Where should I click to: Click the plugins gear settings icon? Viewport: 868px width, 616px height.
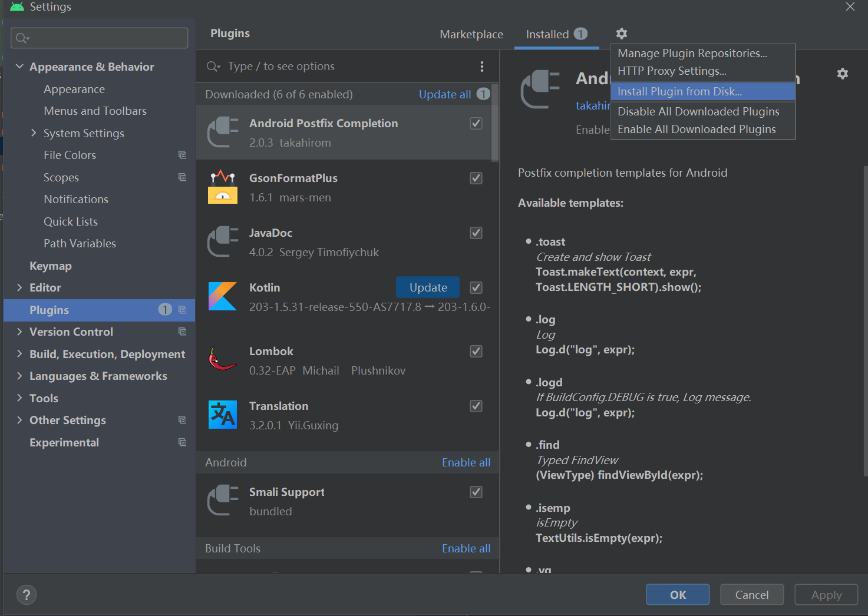point(622,34)
